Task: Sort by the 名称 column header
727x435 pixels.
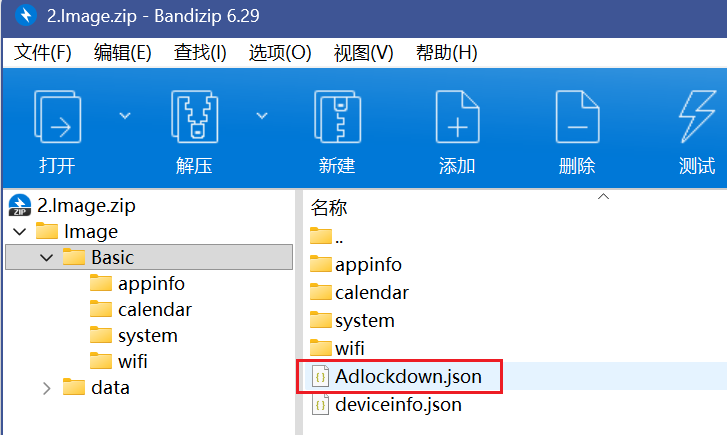Action: click(329, 208)
